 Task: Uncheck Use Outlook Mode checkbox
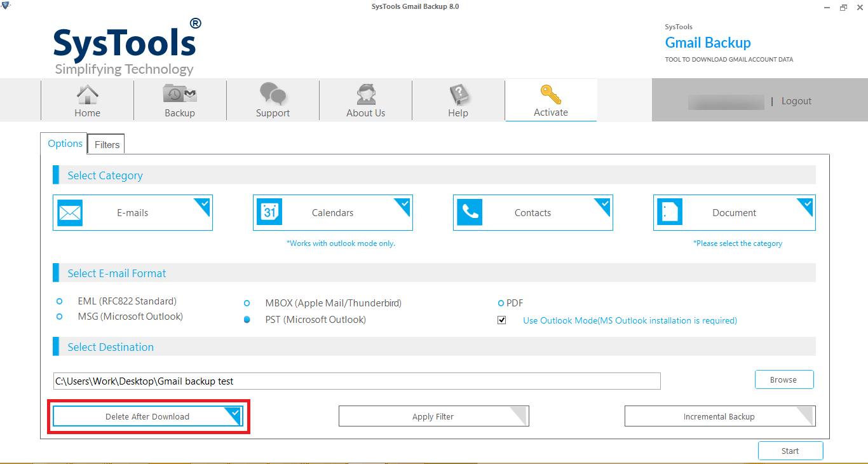[501, 320]
